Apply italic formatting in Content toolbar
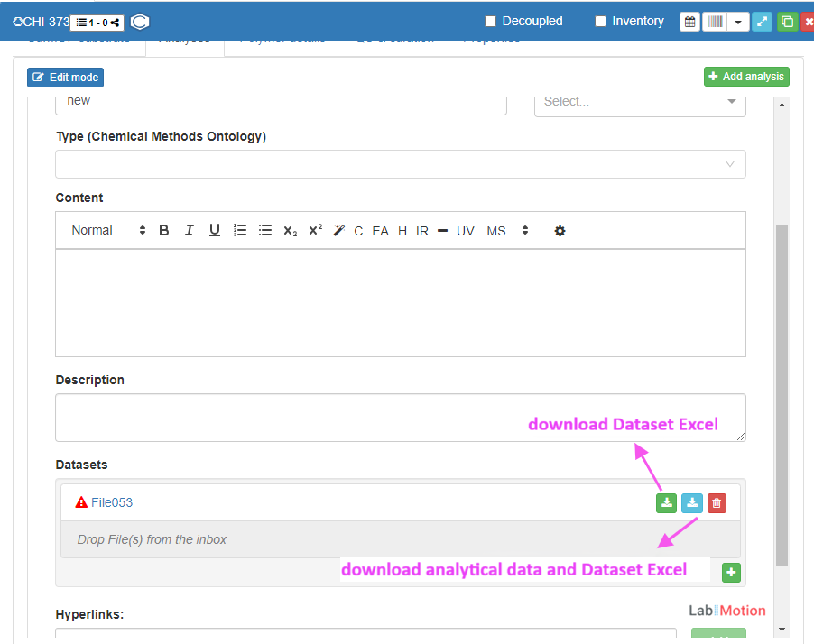This screenshot has width=814, height=644. pos(190,231)
